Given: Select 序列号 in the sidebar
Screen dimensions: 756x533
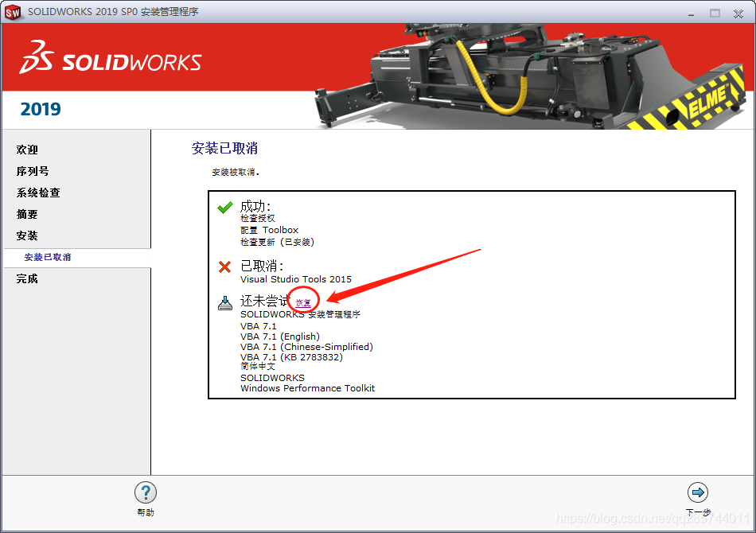Looking at the screenshot, I should pos(33,171).
